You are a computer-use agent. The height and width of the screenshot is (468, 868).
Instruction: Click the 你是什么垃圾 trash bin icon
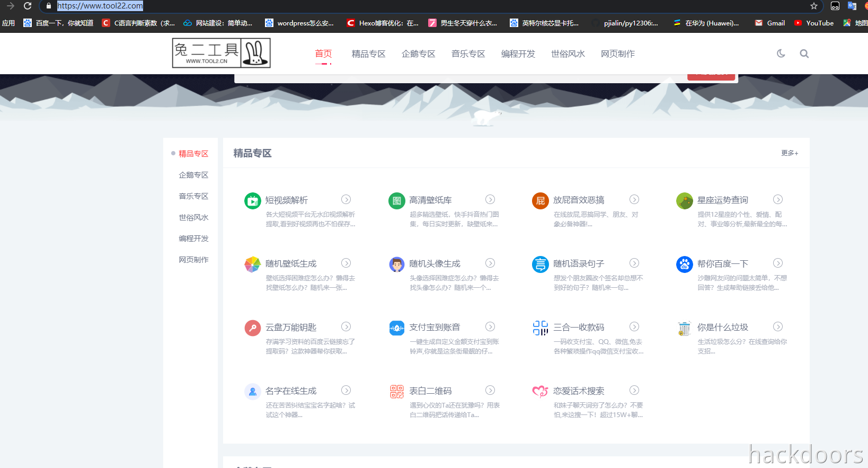pos(685,328)
